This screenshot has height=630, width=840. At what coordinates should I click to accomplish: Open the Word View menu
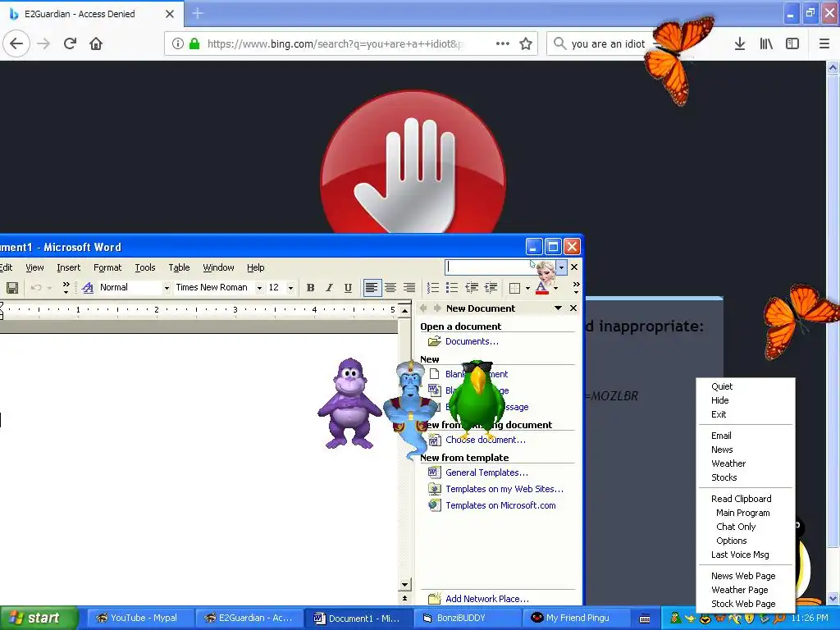tap(34, 267)
